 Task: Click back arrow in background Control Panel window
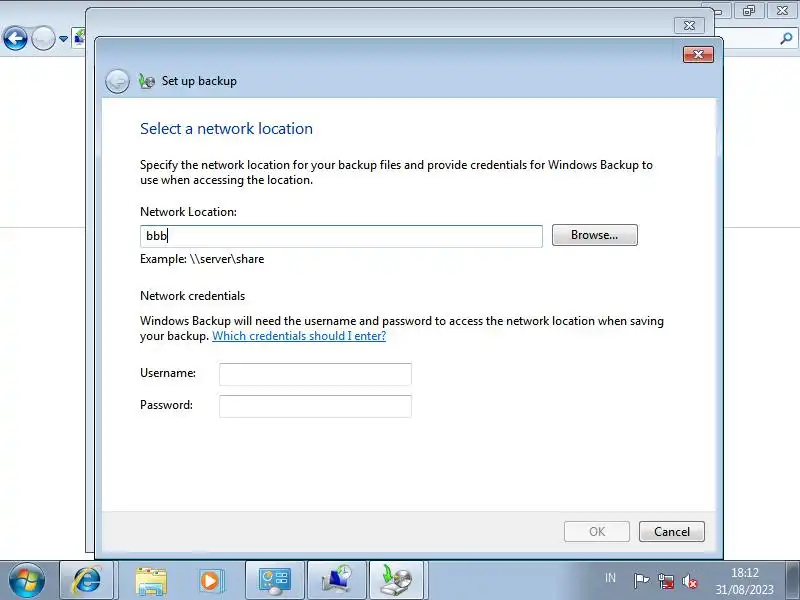(15, 38)
